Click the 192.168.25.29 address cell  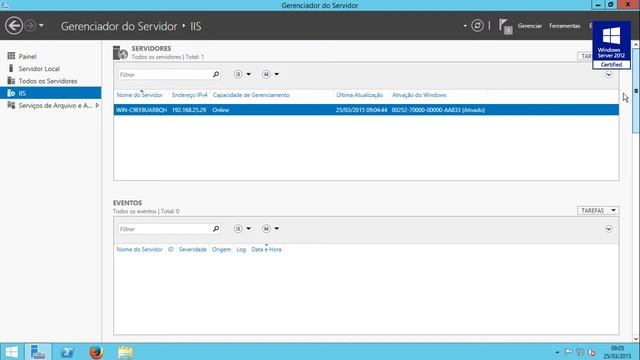pos(189,110)
